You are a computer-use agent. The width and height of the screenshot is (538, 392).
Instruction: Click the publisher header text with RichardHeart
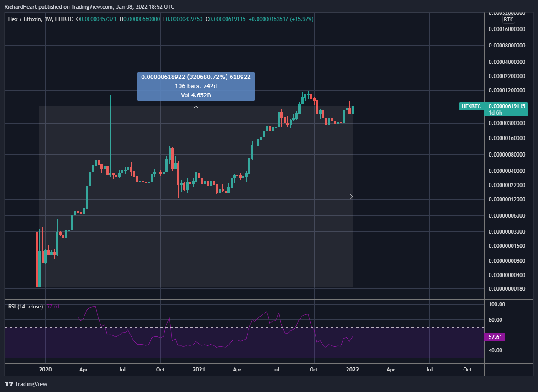click(x=89, y=7)
